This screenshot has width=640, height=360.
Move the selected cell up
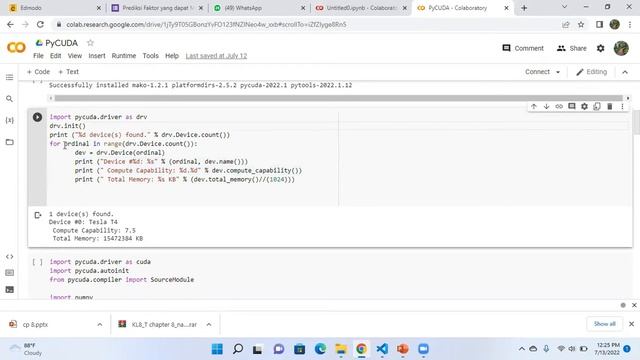pos(533,107)
